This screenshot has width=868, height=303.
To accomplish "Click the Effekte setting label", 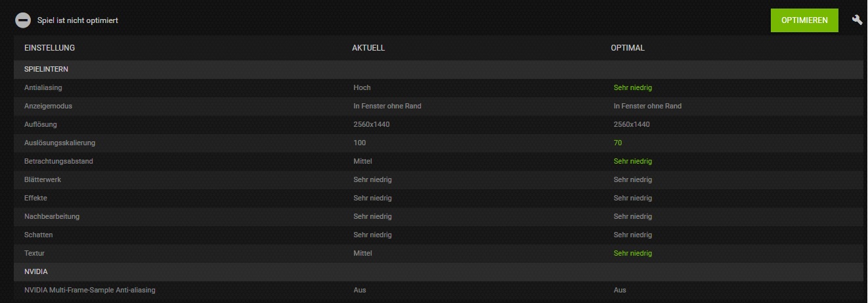I will [x=35, y=198].
